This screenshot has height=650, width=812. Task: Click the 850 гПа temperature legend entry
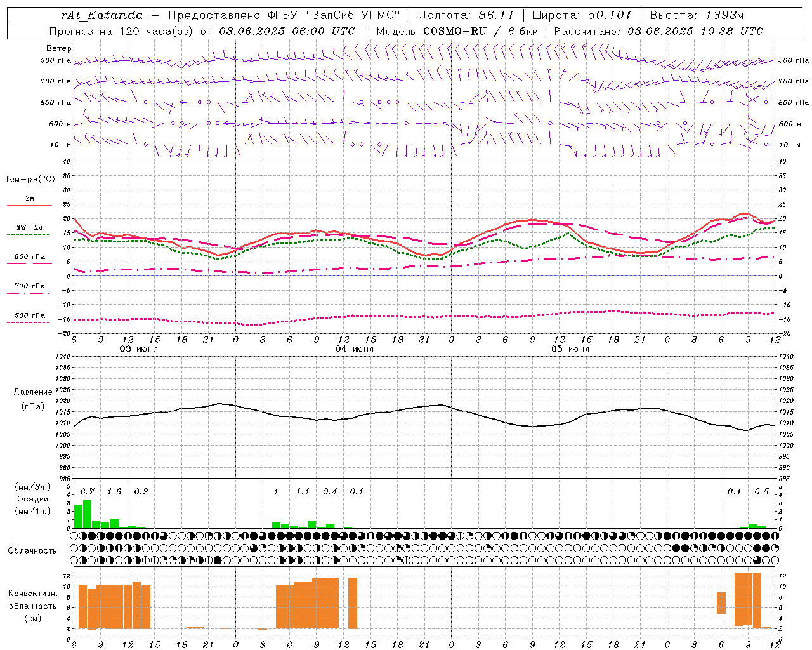[x=29, y=257]
